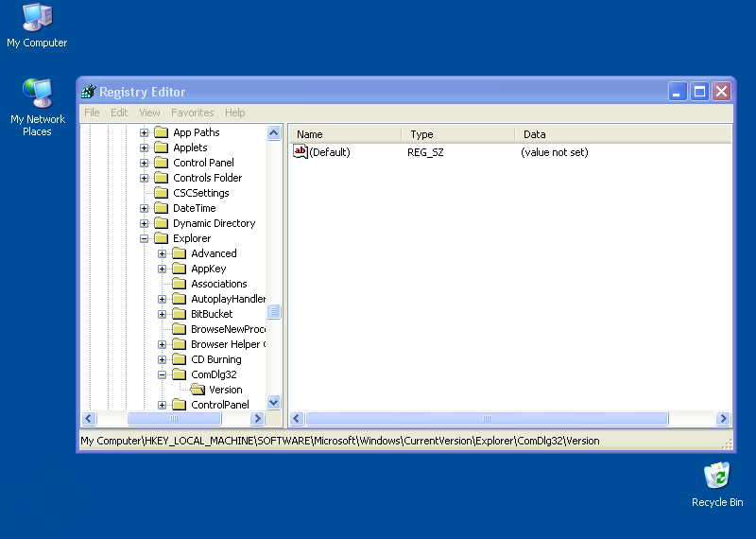
Task: Open the My Computer desktop icon
Action: (37, 26)
